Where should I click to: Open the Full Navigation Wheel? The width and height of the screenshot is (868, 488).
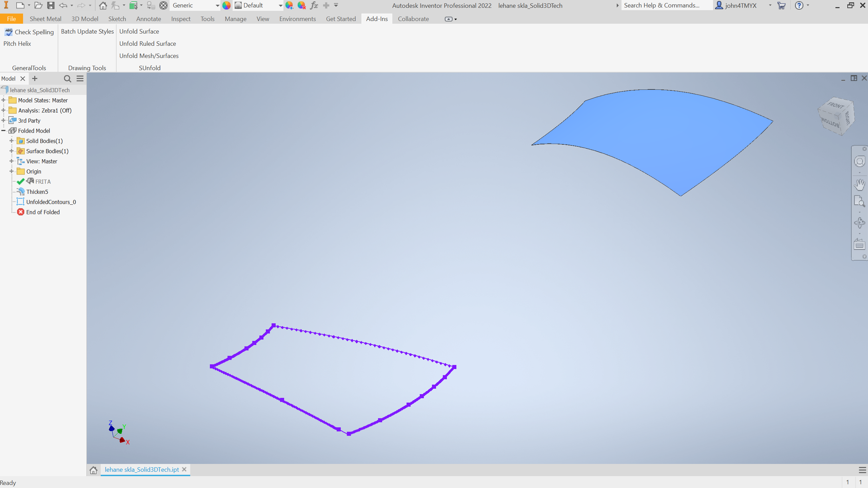click(x=859, y=161)
